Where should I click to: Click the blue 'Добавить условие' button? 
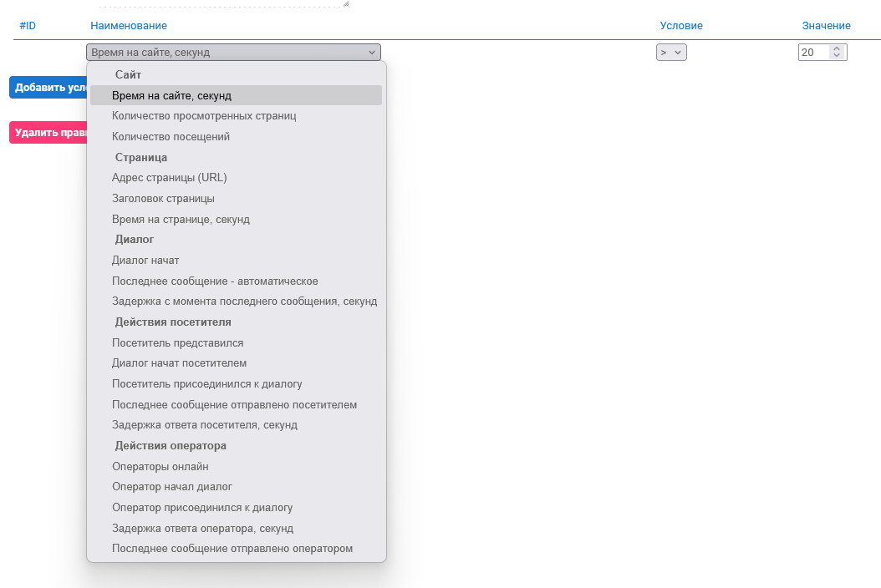[48, 87]
